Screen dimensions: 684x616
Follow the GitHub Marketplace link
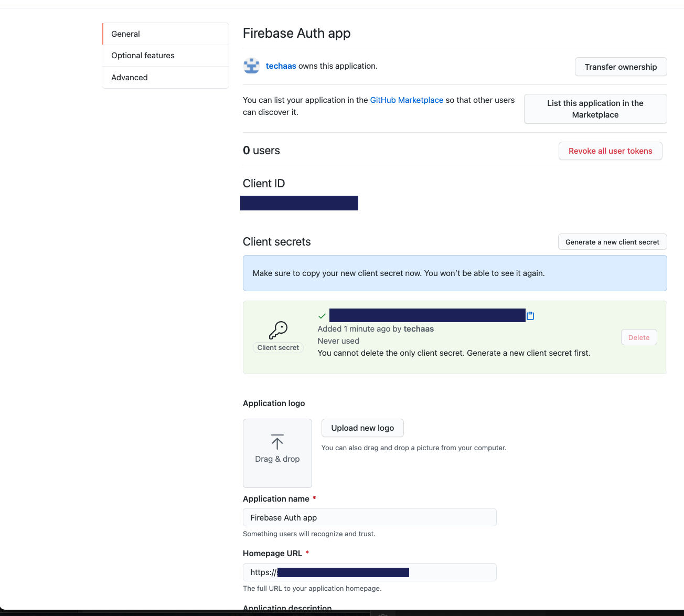(x=407, y=100)
